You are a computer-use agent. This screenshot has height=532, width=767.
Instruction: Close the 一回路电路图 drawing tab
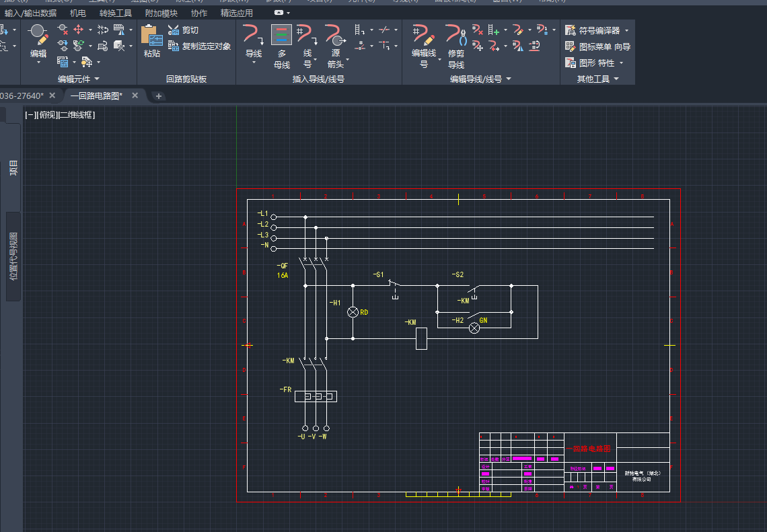pyautogui.click(x=135, y=96)
